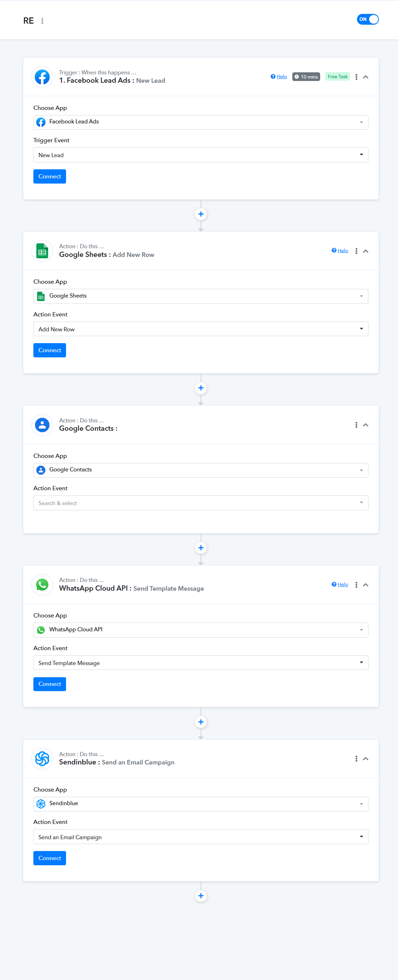
Task: Click the WhatsApp Cloud API step icon
Action: (x=42, y=585)
